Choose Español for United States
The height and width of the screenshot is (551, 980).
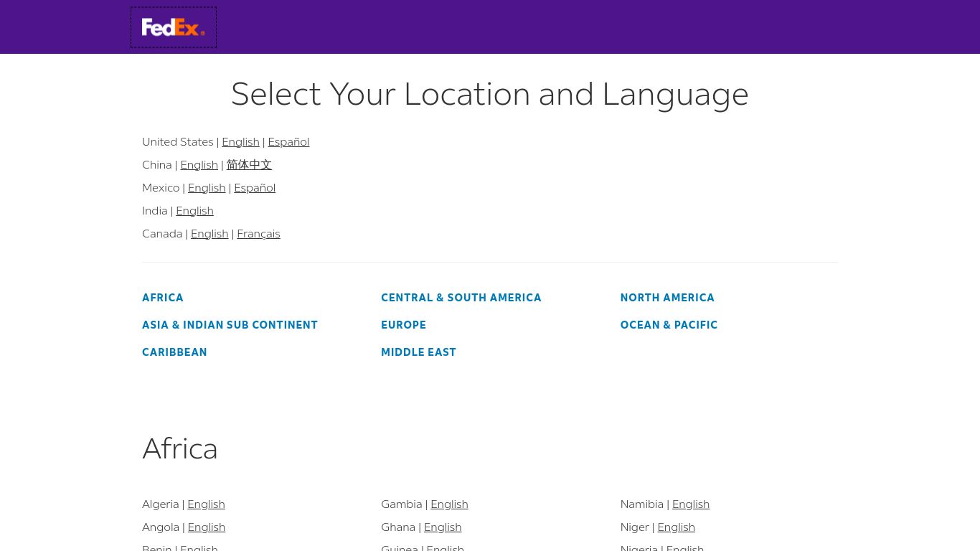click(288, 142)
